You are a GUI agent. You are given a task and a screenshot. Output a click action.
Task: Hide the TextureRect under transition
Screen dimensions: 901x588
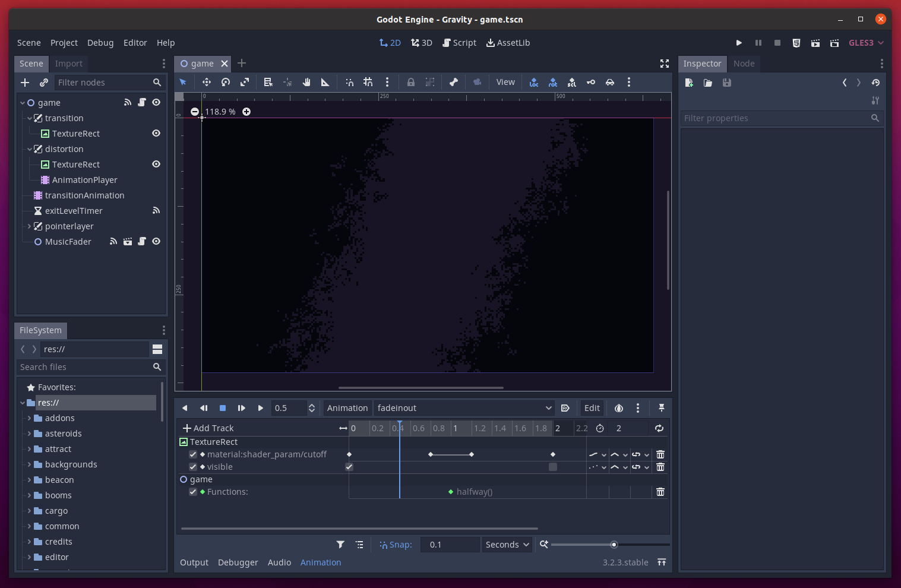(156, 133)
